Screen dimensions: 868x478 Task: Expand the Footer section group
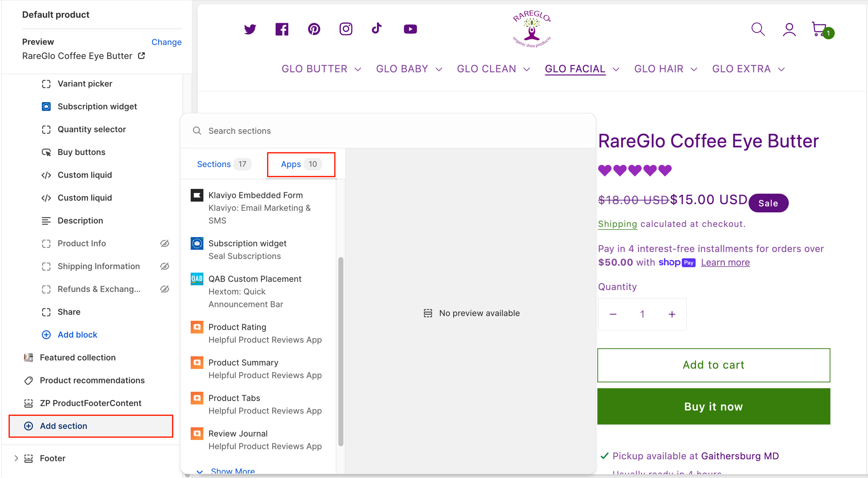click(x=16, y=458)
